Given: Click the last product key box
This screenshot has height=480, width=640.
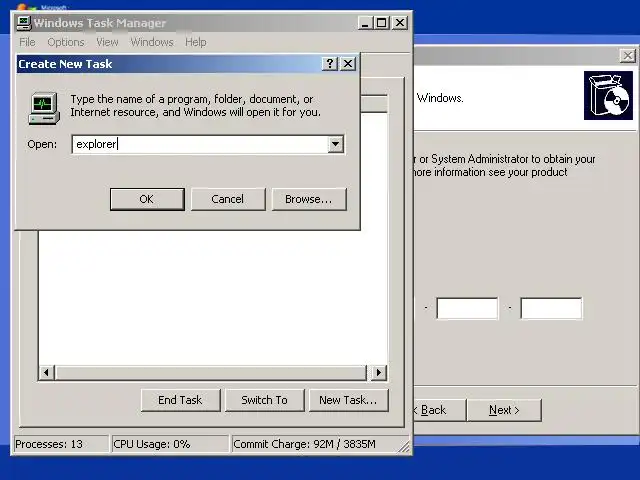Looking at the screenshot, I should tap(551, 308).
